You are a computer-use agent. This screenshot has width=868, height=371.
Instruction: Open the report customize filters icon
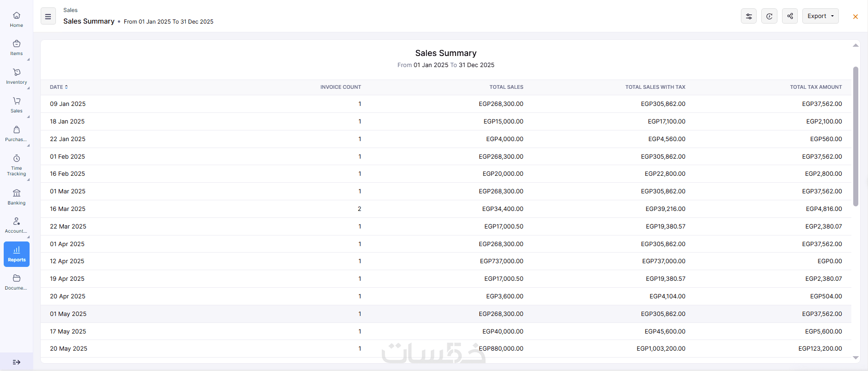(x=748, y=16)
